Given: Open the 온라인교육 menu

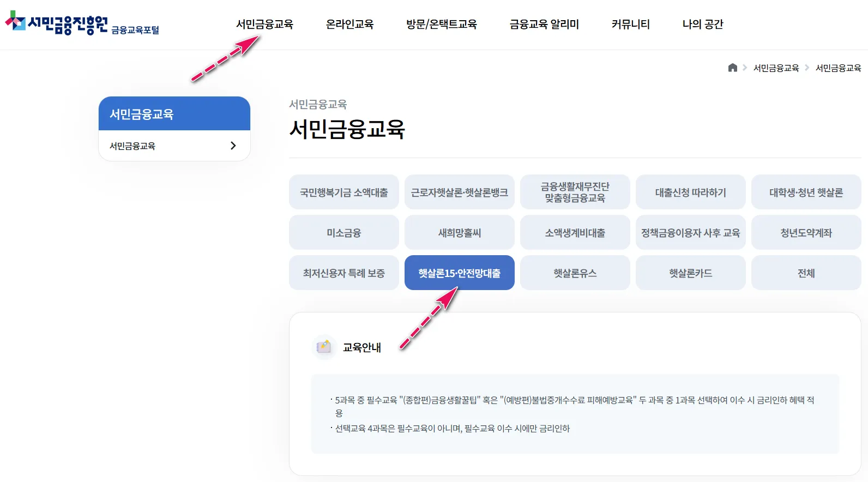Looking at the screenshot, I should (x=349, y=24).
